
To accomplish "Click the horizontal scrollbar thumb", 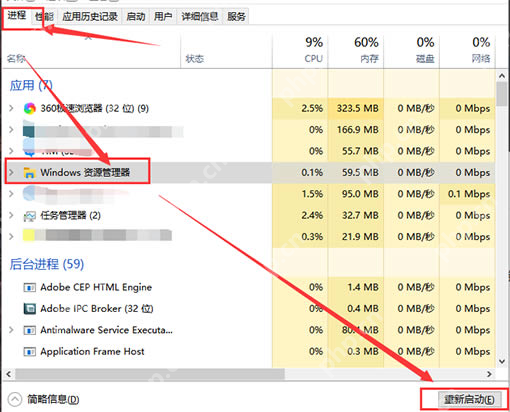I will [150, 374].
